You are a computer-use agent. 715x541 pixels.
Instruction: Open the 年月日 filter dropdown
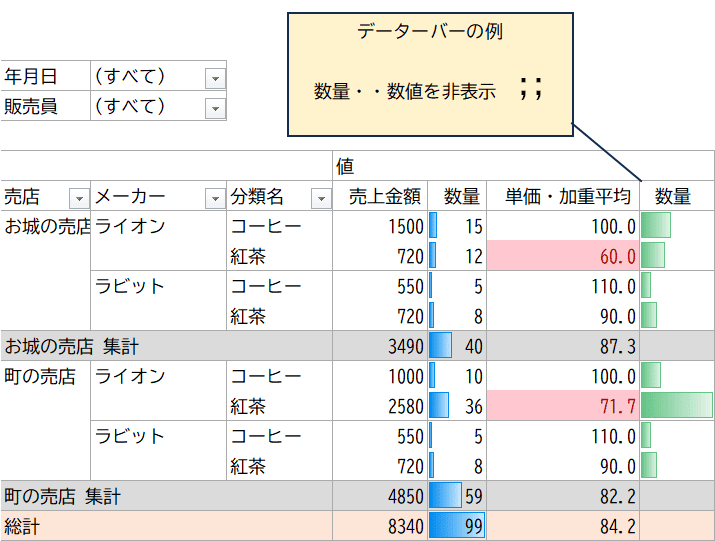(x=215, y=78)
